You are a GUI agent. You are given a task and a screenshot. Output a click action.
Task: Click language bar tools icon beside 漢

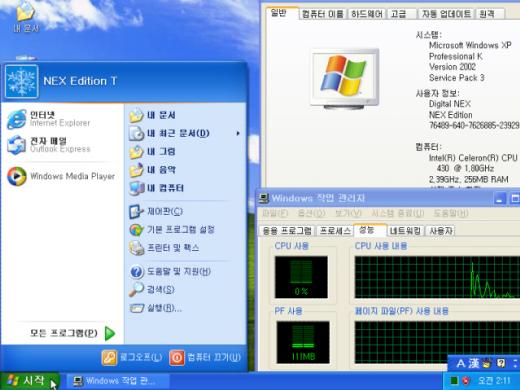point(487,363)
